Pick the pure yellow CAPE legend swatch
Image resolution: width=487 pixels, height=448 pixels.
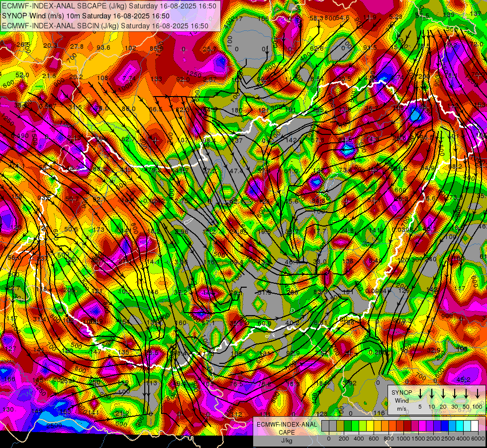pos(370,426)
